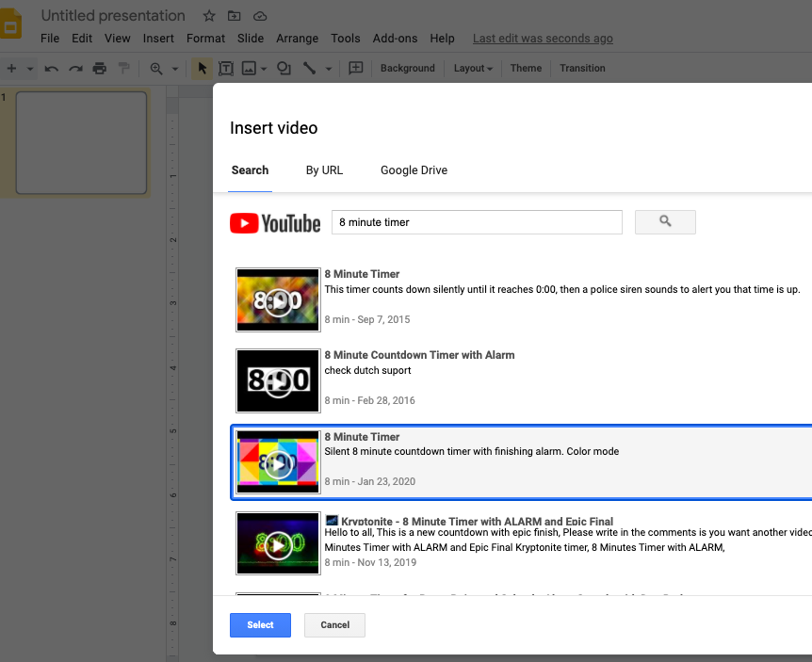The height and width of the screenshot is (662, 812).
Task: Select '8 Minute Countdown Timer with Alarm' title
Action: [x=419, y=355]
